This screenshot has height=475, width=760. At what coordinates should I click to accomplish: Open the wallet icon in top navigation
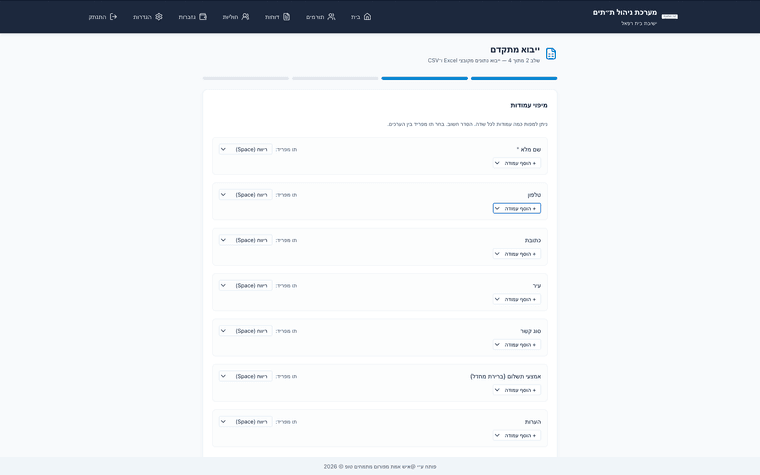click(203, 17)
